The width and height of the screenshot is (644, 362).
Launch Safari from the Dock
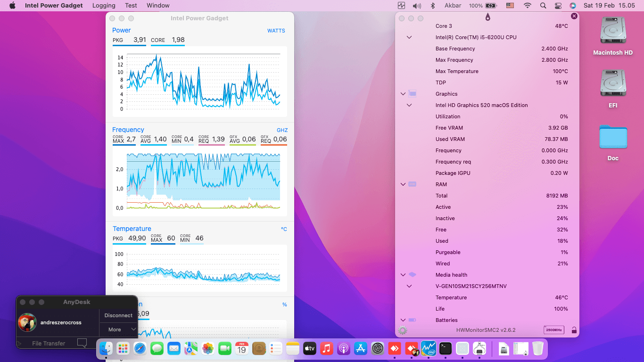pyautogui.click(x=140, y=349)
